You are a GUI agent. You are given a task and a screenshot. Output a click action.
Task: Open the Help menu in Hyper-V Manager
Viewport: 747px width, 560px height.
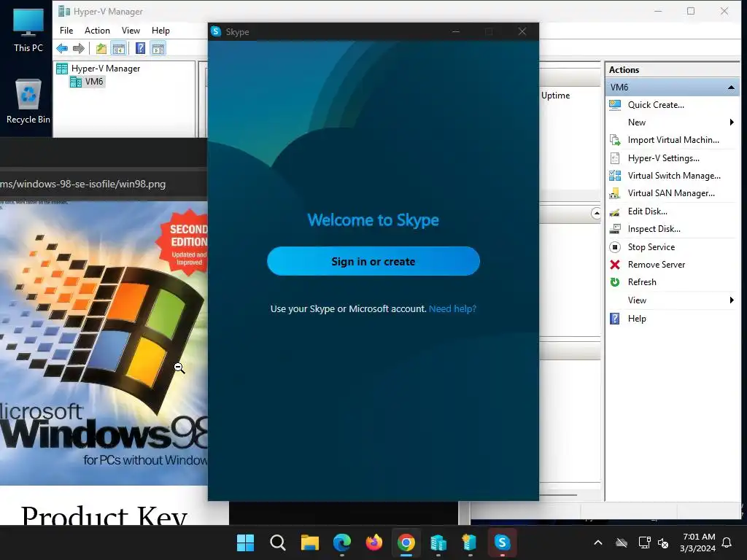(x=160, y=31)
